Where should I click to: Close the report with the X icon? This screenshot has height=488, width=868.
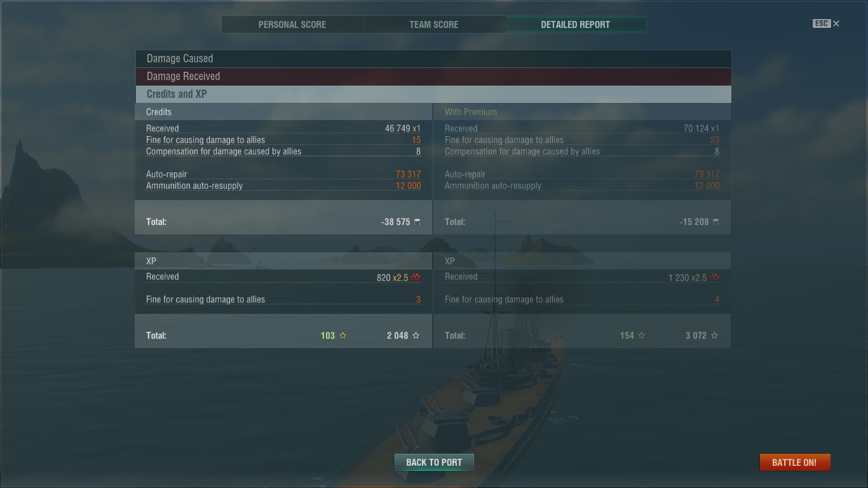(x=836, y=24)
